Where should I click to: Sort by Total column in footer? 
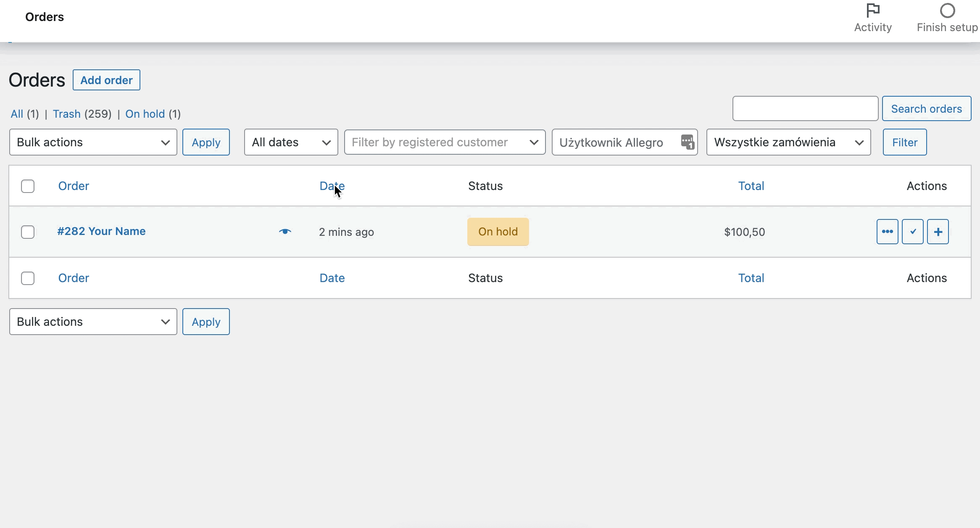click(751, 278)
